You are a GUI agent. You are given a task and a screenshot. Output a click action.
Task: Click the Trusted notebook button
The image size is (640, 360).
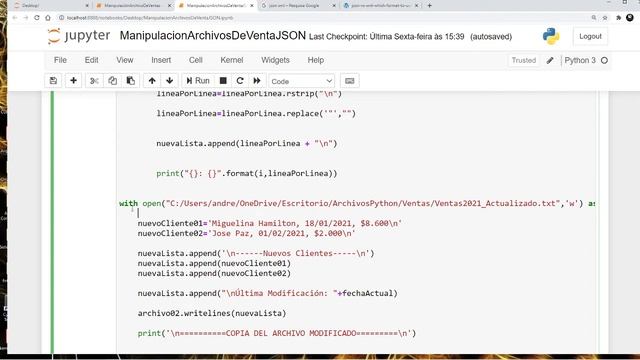(524, 60)
